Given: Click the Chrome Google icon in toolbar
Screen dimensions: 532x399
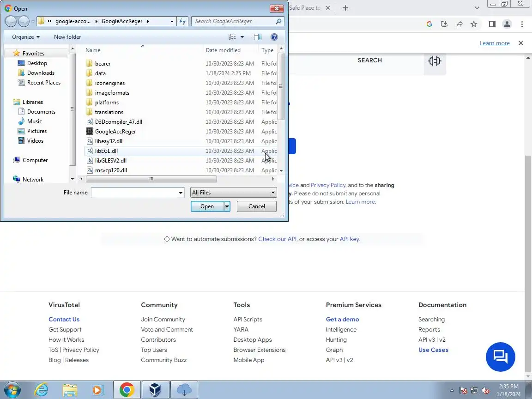Looking at the screenshot, I should [429, 24].
